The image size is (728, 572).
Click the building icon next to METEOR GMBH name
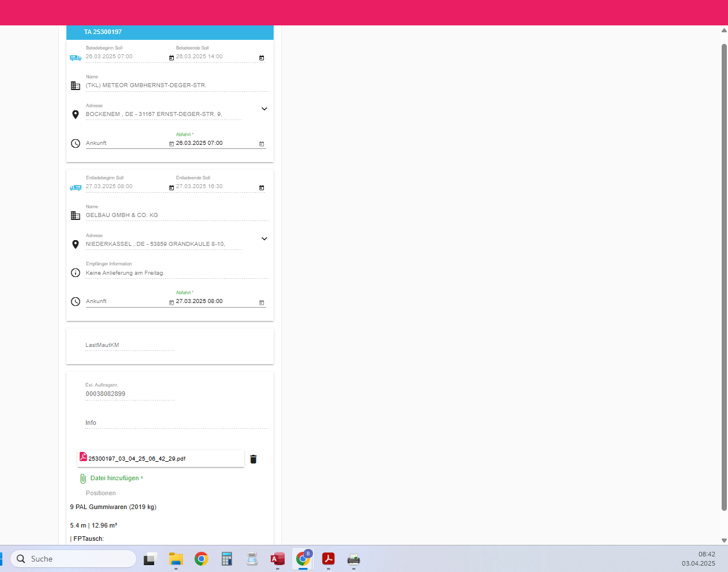[76, 85]
